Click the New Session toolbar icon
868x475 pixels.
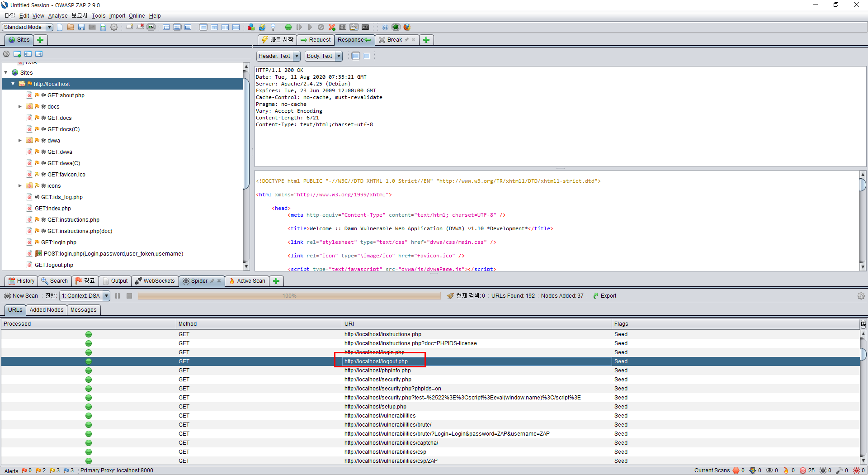(60, 27)
